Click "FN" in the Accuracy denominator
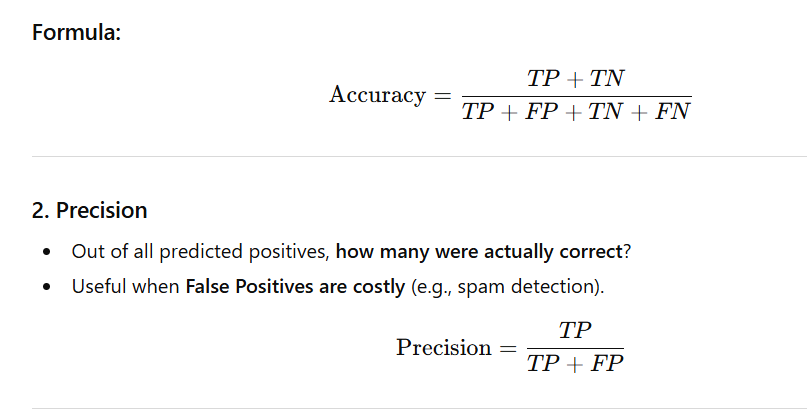The image size is (807, 415). (674, 112)
